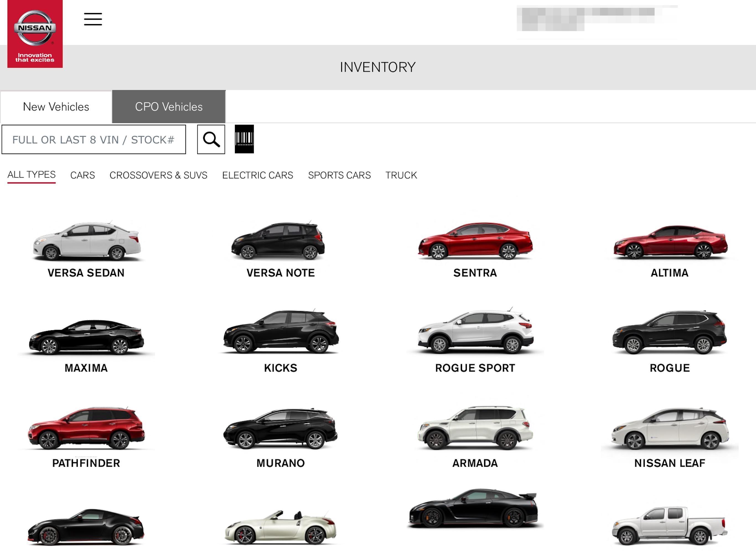The height and width of the screenshot is (551, 756).
Task: Select the red Altima image
Action: point(670,242)
